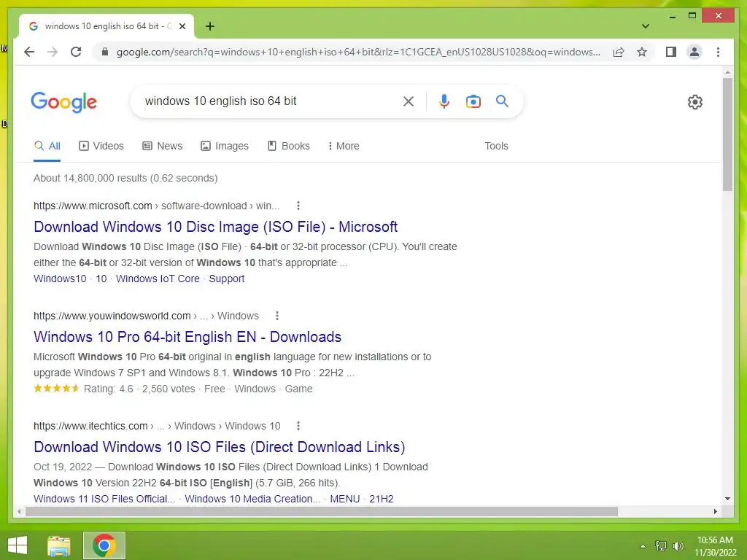Open the Windows Start button
747x560 pixels.
(18, 545)
